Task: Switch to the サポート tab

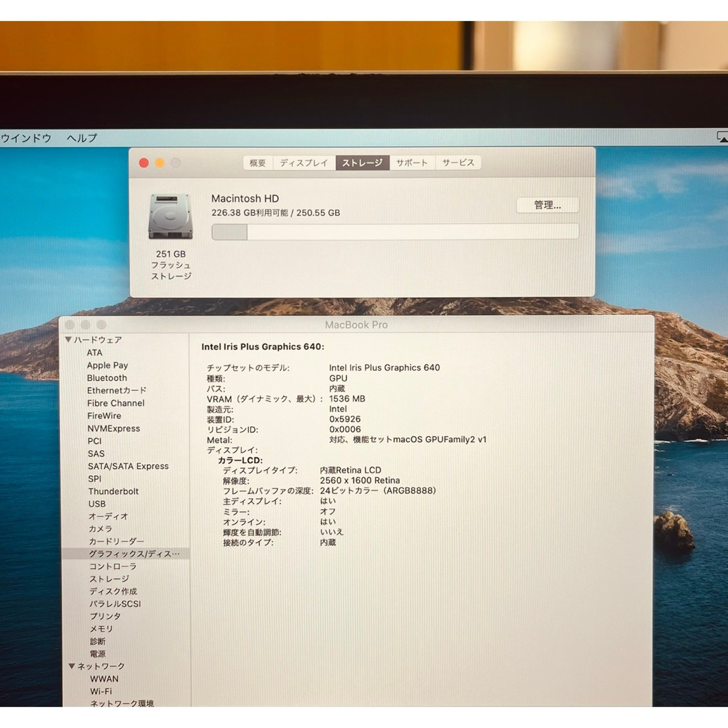Action: tap(412, 163)
